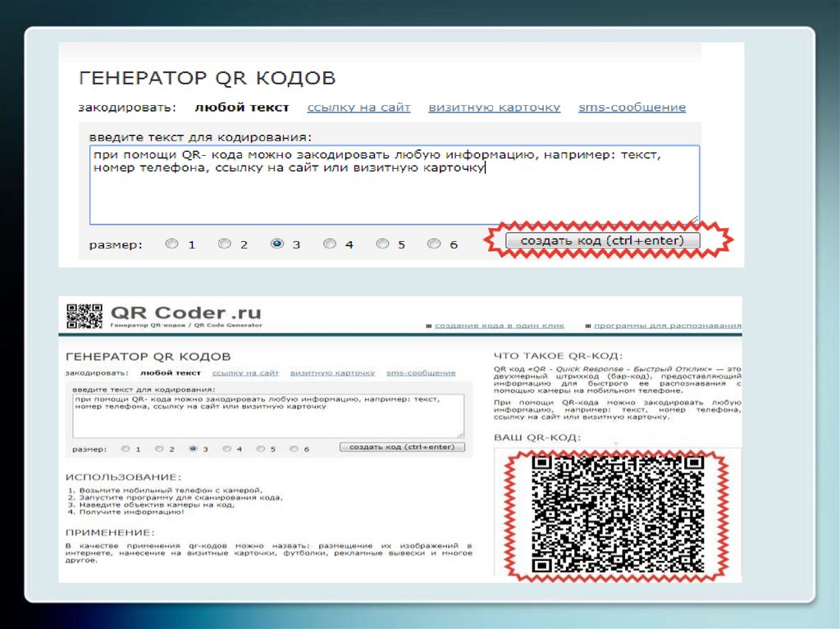Click subtitle 'Генератор QR-кодов / QR Code Generator'
Screen dimensions: 840x629
186,326
